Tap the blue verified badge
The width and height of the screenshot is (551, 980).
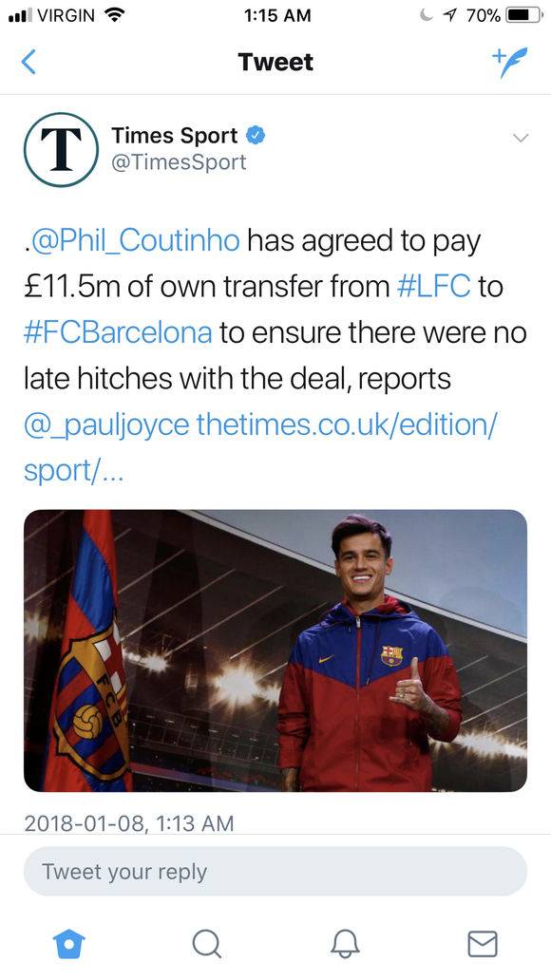tap(256, 135)
